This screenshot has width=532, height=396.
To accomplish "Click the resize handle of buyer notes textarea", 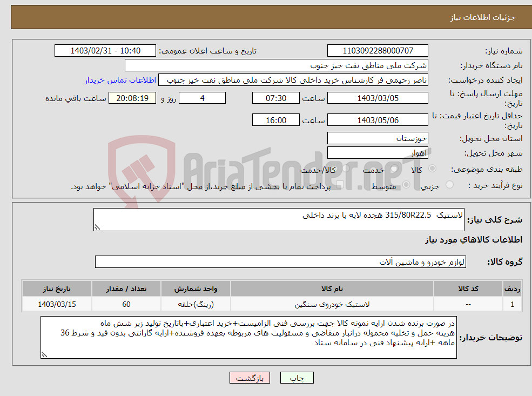I will pos(44,354).
